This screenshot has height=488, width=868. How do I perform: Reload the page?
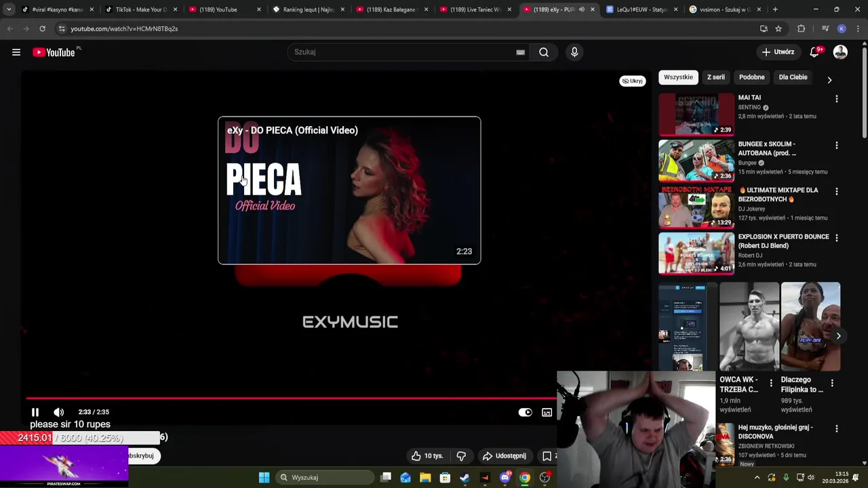42,28
